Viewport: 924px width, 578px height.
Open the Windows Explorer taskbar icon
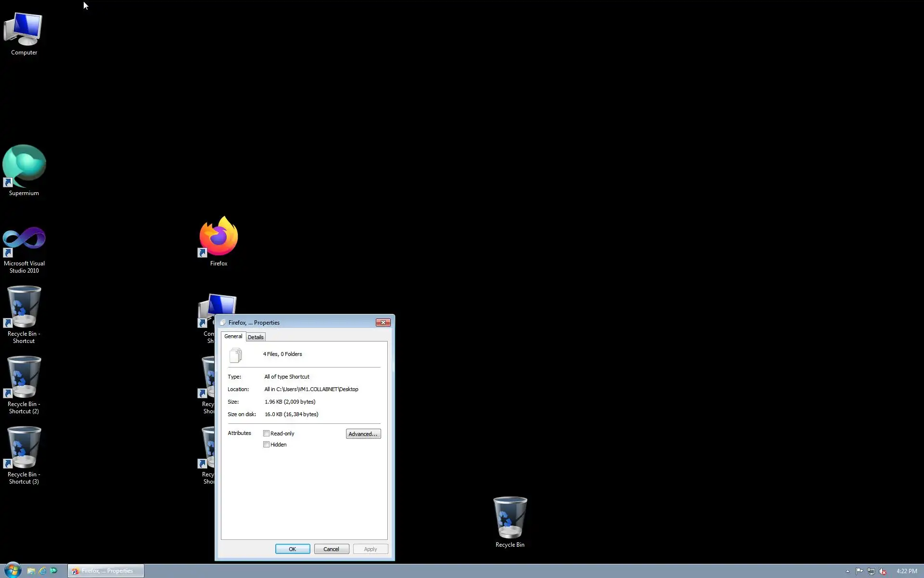pyautogui.click(x=31, y=571)
